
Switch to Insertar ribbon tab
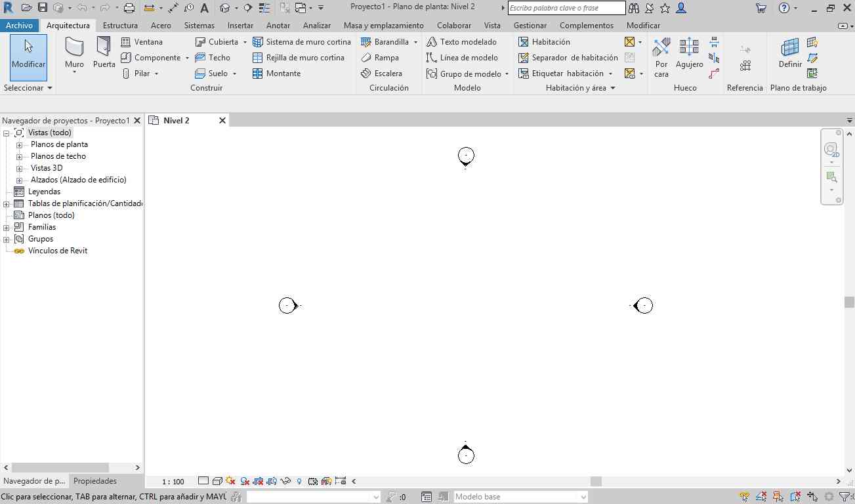(240, 26)
